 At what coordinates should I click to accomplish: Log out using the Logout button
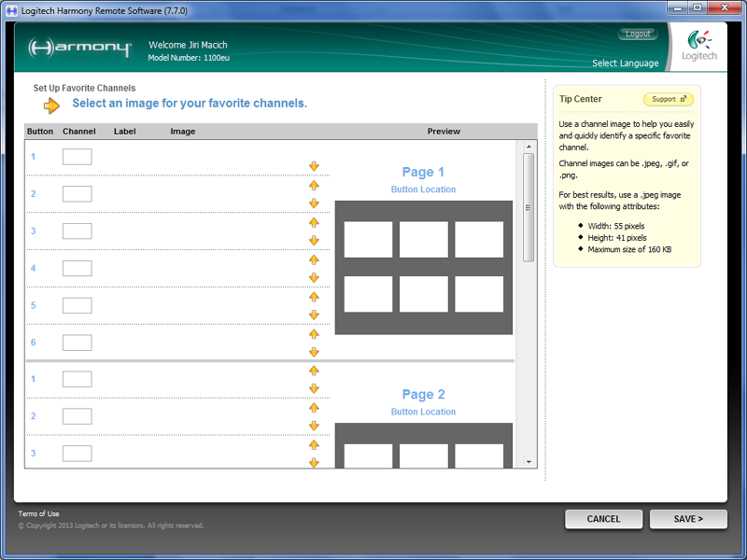coord(638,34)
